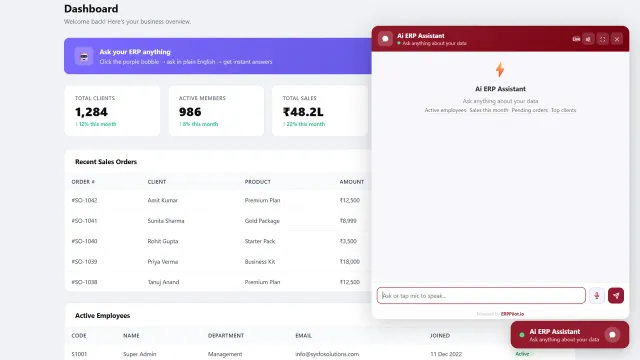Open the Total Sales ₹48.2L card
The width and height of the screenshot is (640, 360).
tap(320, 111)
